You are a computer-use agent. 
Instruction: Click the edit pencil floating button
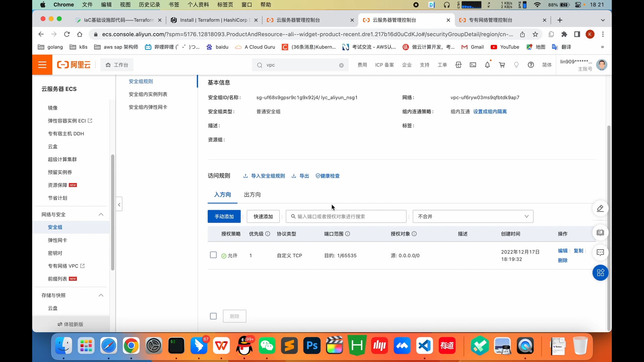600,208
